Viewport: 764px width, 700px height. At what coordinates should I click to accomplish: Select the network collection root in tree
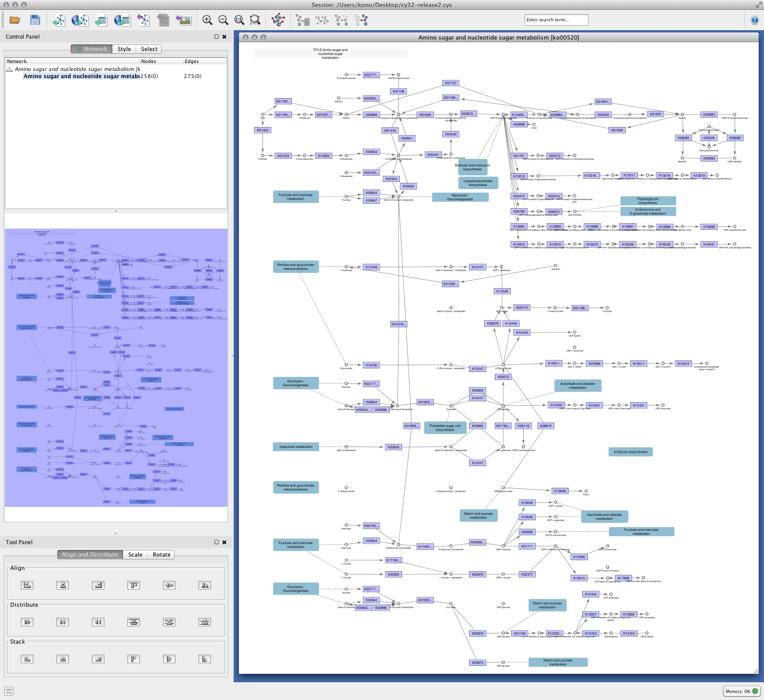76,69
